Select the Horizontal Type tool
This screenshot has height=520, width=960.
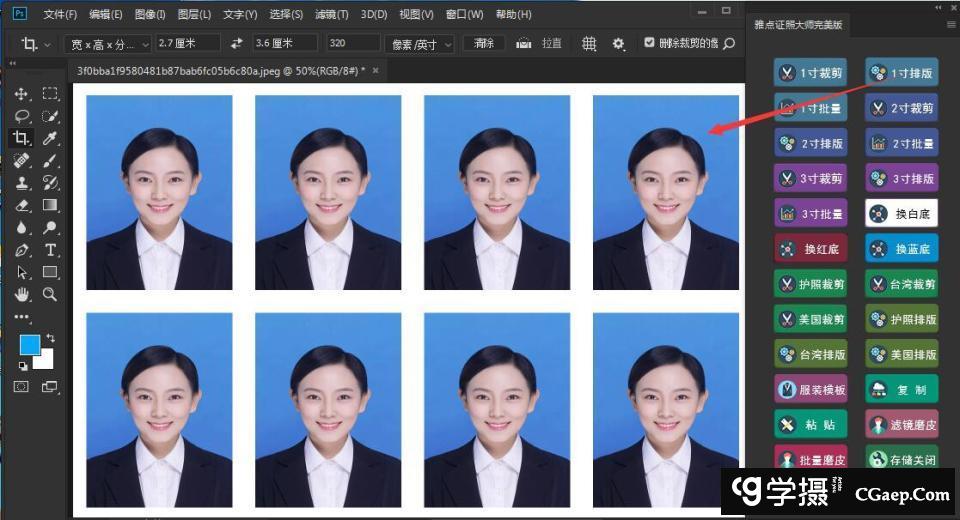[50, 250]
